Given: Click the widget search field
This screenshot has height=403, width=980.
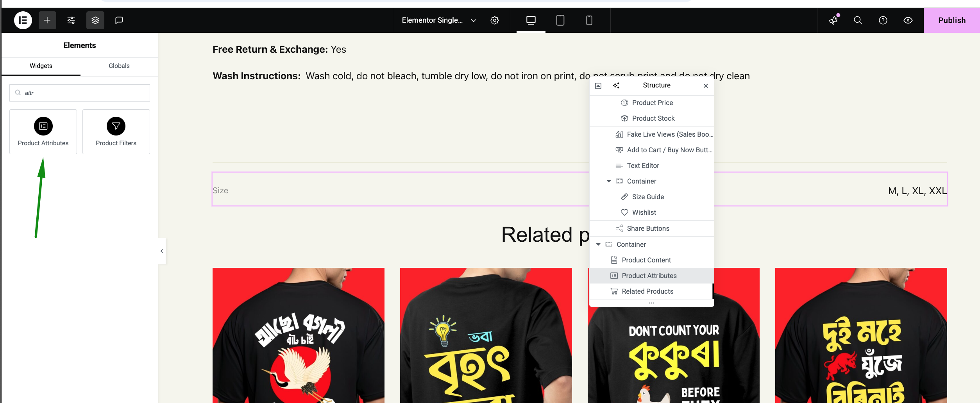Looking at the screenshot, I should tap(80, 93).
